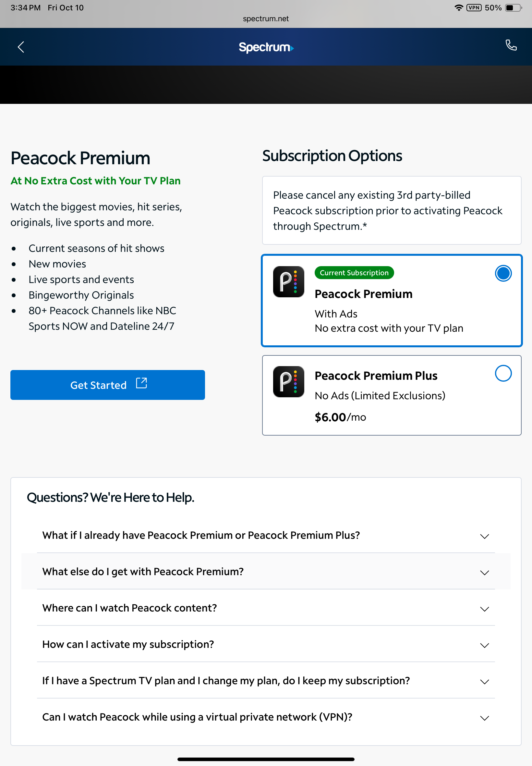The image size is (532, 766).
Task: Tap the Peacock Premium app icon
Action: coord(288,281)
